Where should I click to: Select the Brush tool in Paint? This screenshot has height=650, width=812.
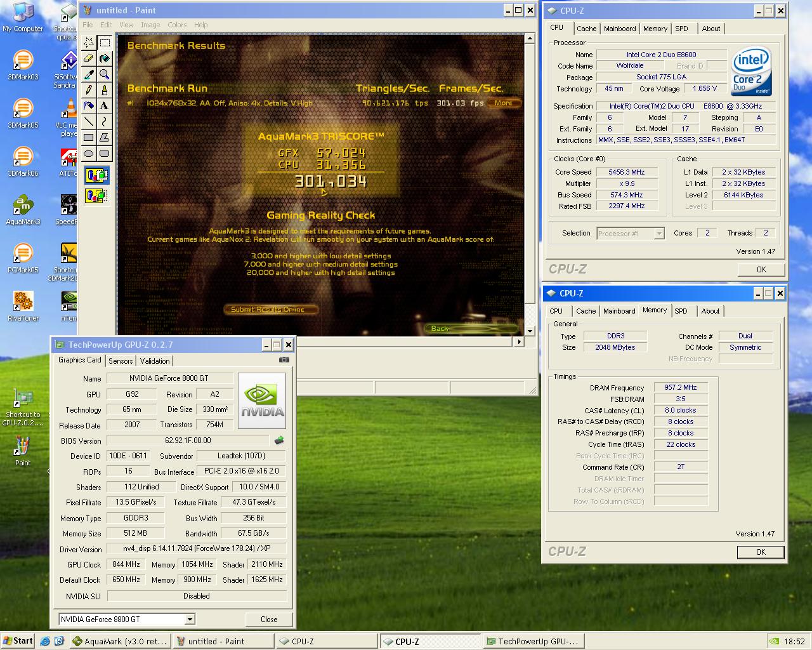(x=105, y=90)
